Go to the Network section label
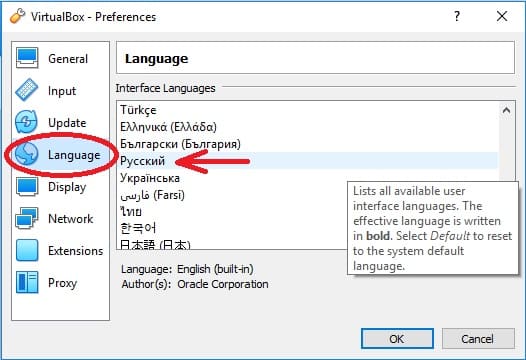526x360 pixels. [71, 219]
